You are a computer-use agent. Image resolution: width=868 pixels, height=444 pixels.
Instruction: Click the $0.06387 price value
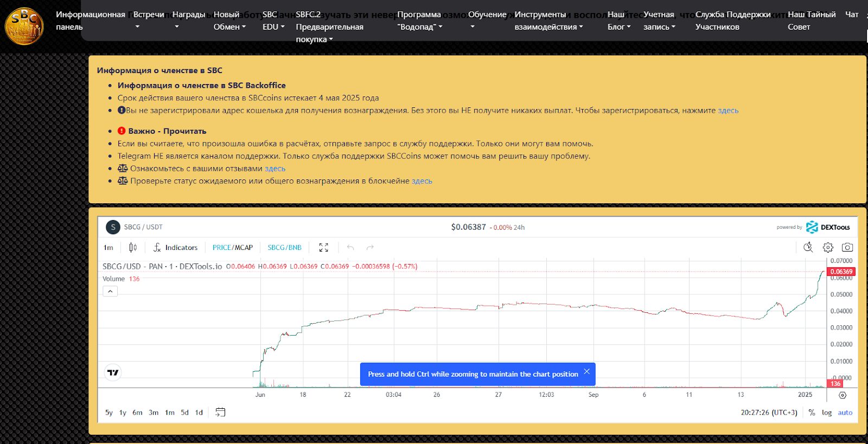pos(469,227)
